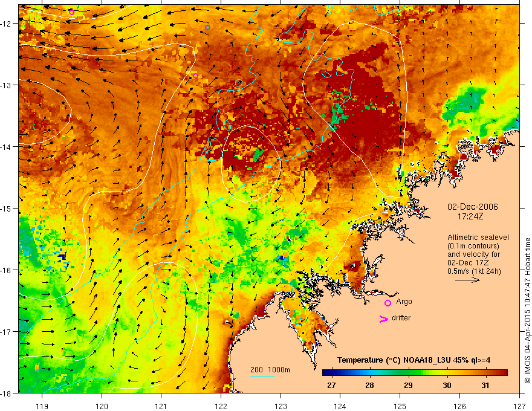Click latitude axis label -12

pyautogui.click(x=7, y=24)
